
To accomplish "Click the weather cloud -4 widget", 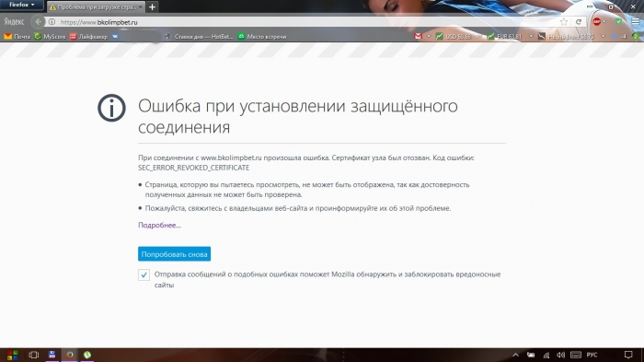I will tap(618, 36).
